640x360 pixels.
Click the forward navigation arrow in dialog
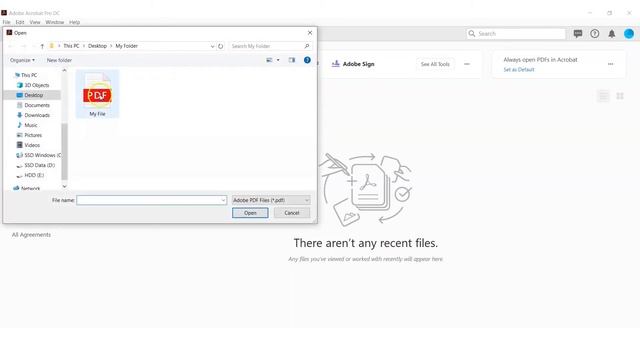pos(23,46)
